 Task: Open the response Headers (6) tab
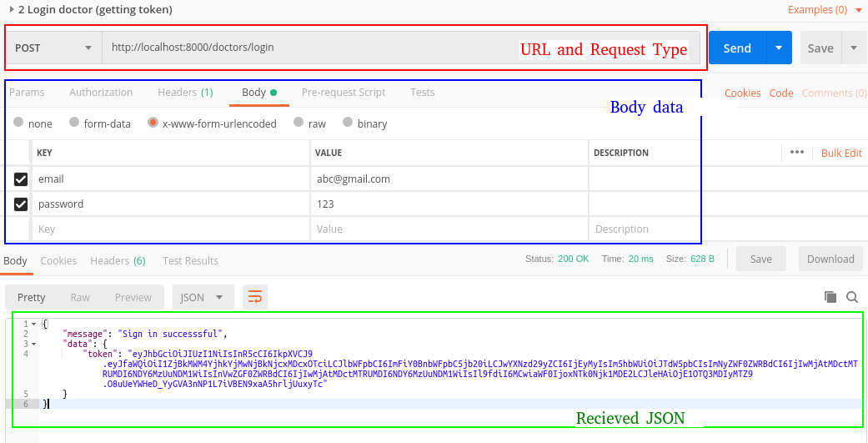pyautogui.click(x=118, y=261)
